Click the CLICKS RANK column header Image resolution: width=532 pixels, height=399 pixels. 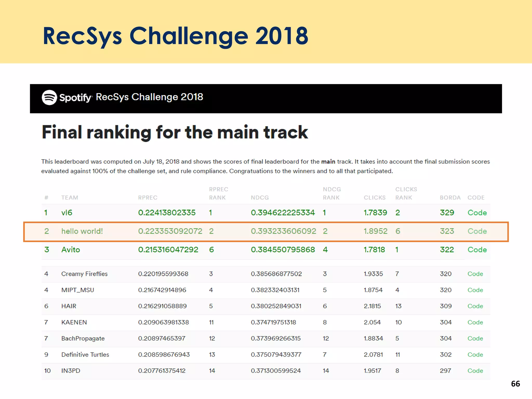[406, 193]
